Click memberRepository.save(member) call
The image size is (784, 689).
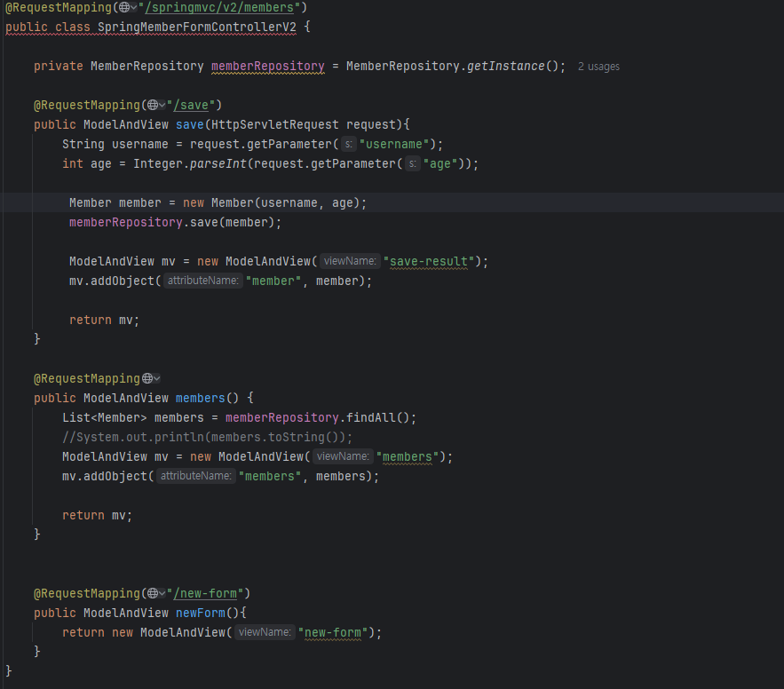coord(176,222)
